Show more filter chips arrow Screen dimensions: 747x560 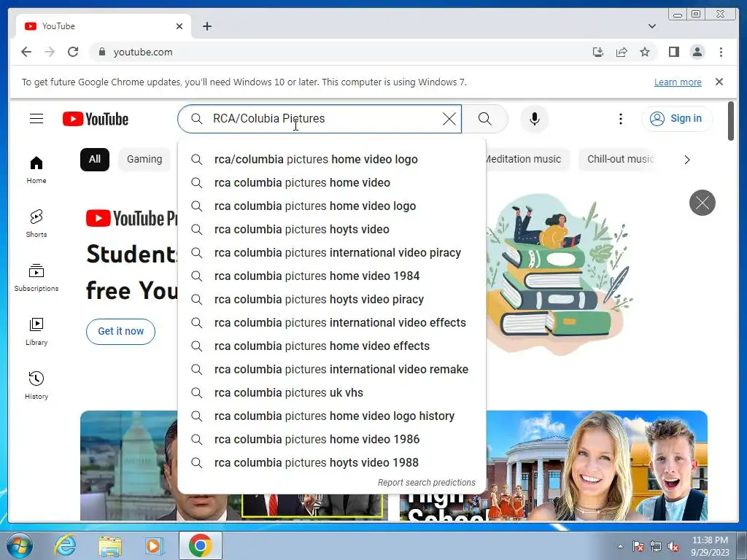point(686,160)
